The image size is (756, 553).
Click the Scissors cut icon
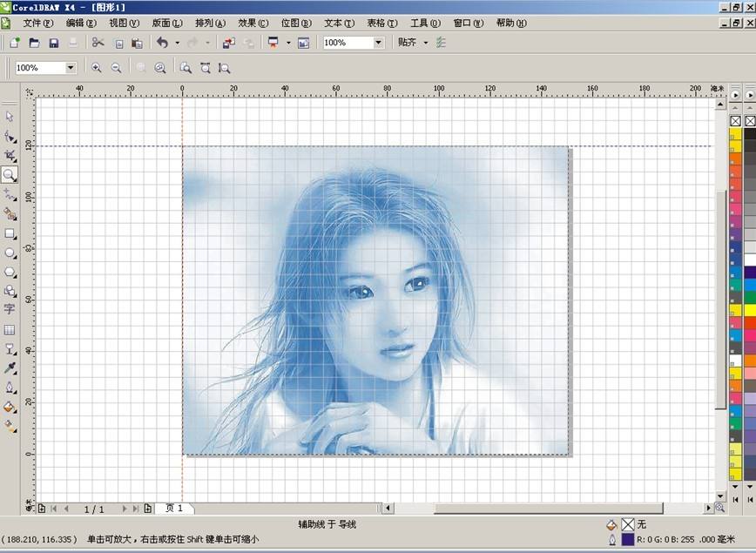98,43
